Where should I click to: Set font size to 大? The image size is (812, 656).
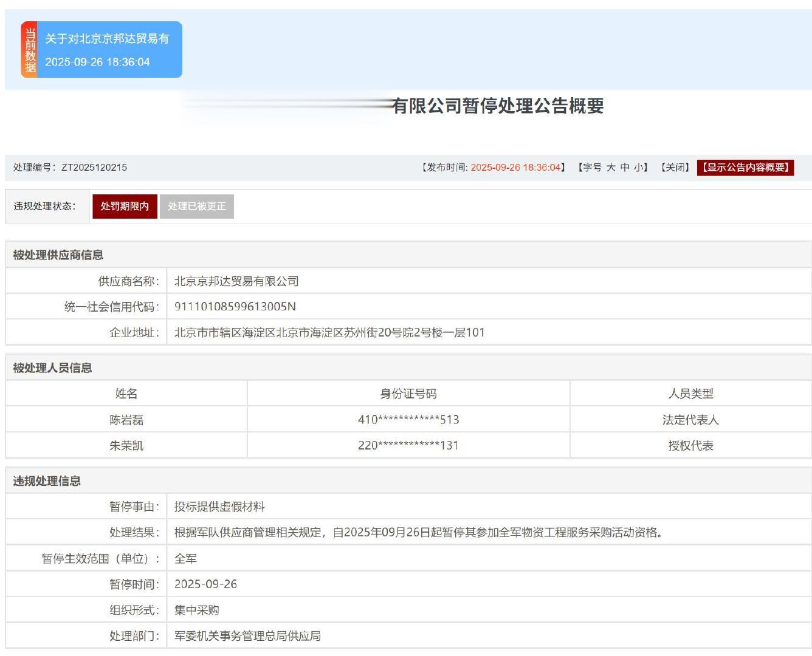tap(611, 168)
